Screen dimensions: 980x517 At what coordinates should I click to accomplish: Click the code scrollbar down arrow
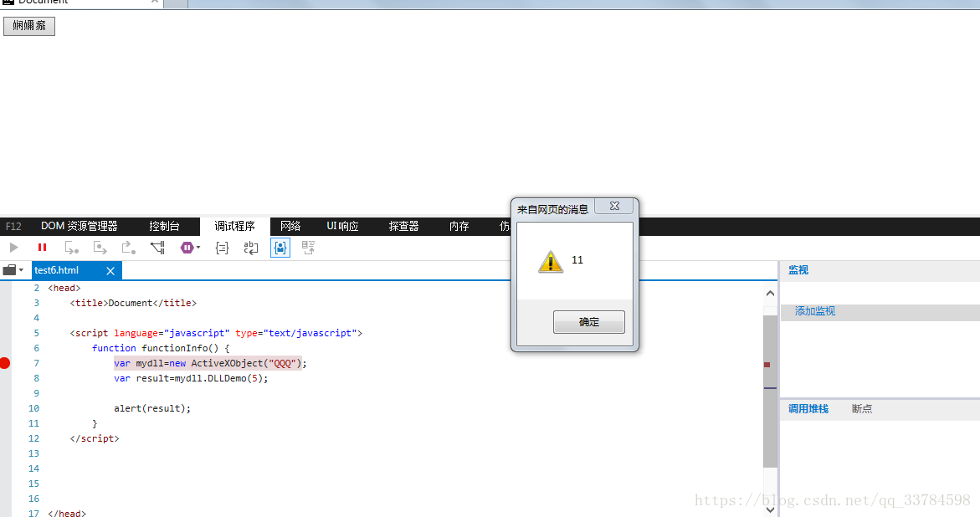click(770, 509)
